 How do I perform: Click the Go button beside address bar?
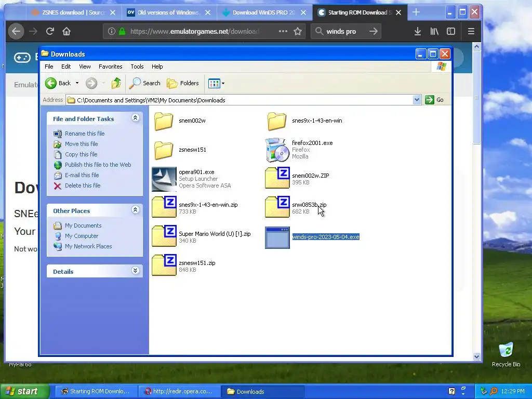click(x=434, y=100)
